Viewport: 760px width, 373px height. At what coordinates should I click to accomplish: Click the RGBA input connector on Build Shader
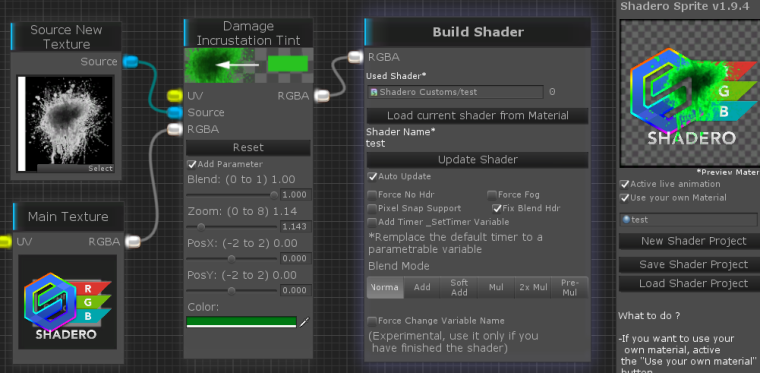355,57
